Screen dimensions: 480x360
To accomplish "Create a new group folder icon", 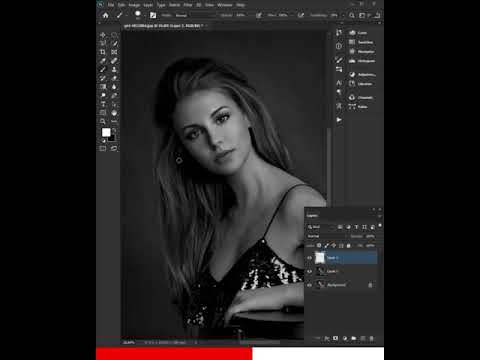I will (354, 338).
